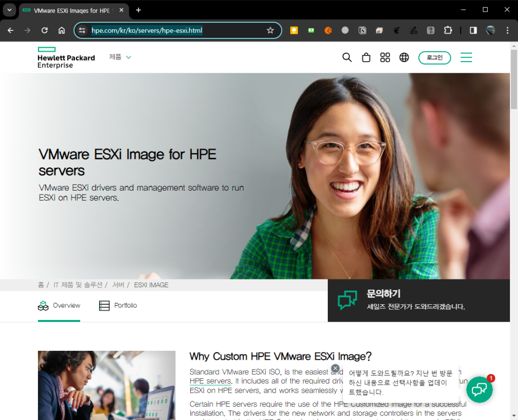Open the green extension icon in toolbar
This screenshot has width=518, height=420.
(x=311, y=30)
